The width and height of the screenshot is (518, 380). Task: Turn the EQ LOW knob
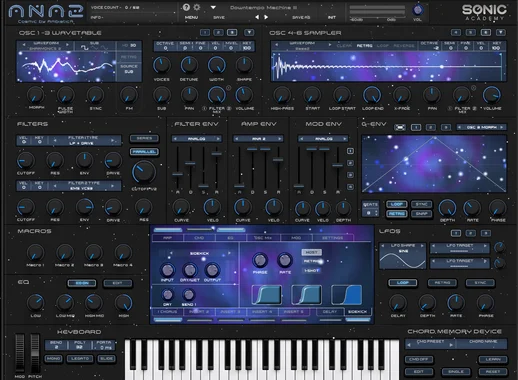click(36, 303)
